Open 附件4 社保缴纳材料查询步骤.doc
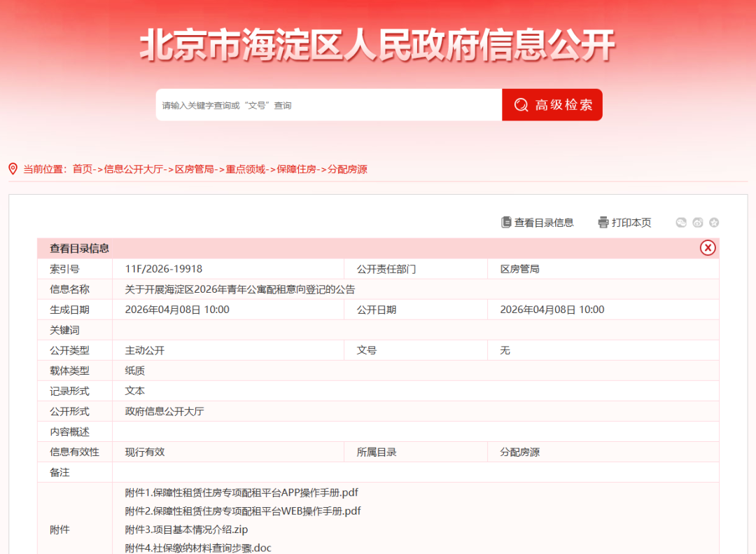 (x=198, y=548)
